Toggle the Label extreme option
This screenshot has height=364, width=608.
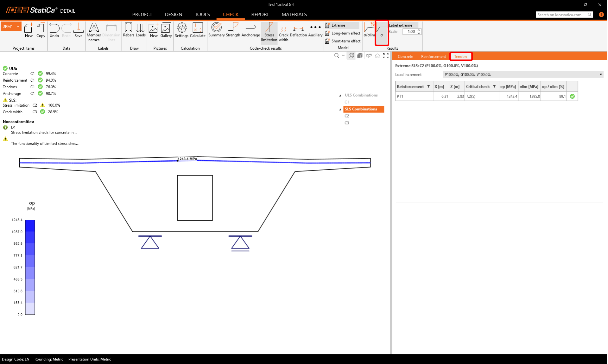(401, 25)
